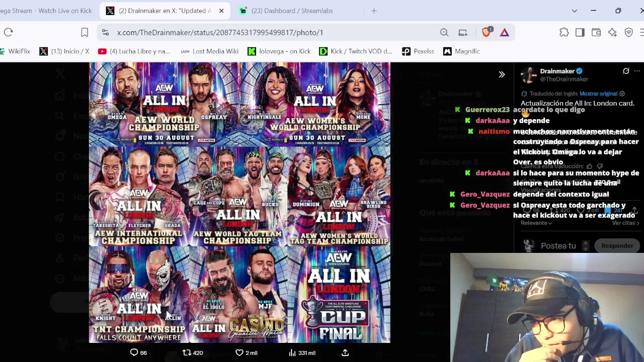This screenshot has width=644, height=362.
Task: Open the three-dot more menu on the post
Action: pyautogui.click(x=637, y=71)
